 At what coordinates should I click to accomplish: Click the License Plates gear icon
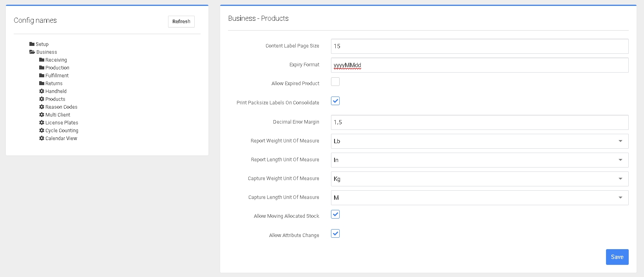(42, 123)
